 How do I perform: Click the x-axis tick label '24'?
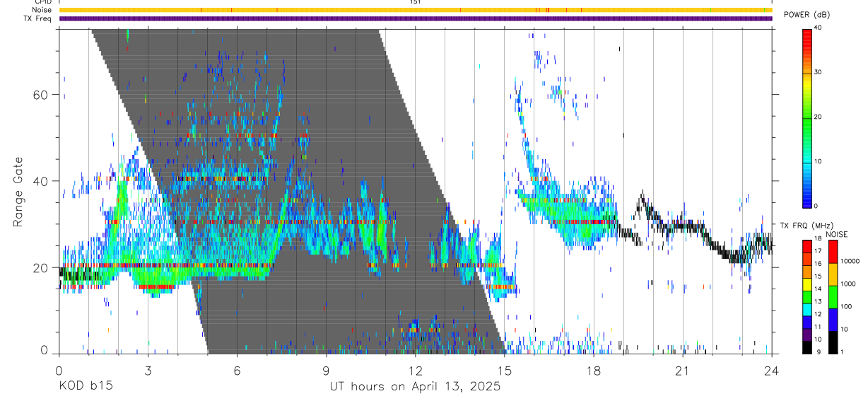pyautogui.click(x=772, y=371)
